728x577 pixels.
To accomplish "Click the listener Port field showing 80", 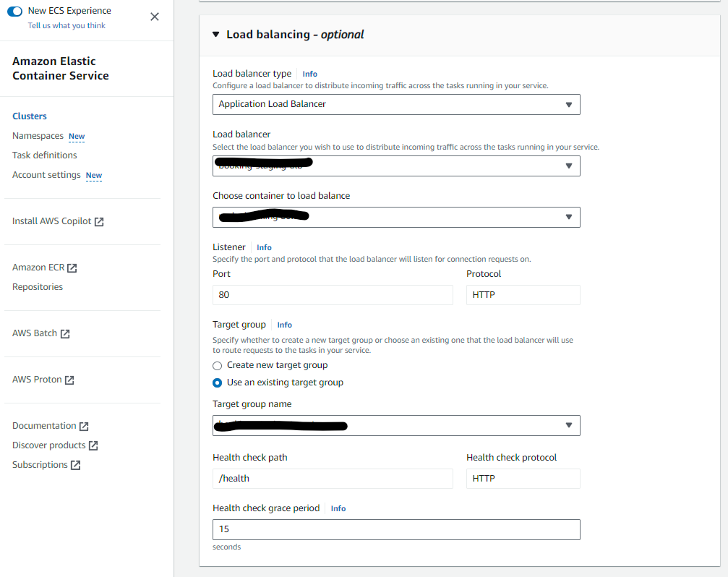I will [x=333, y=295].
